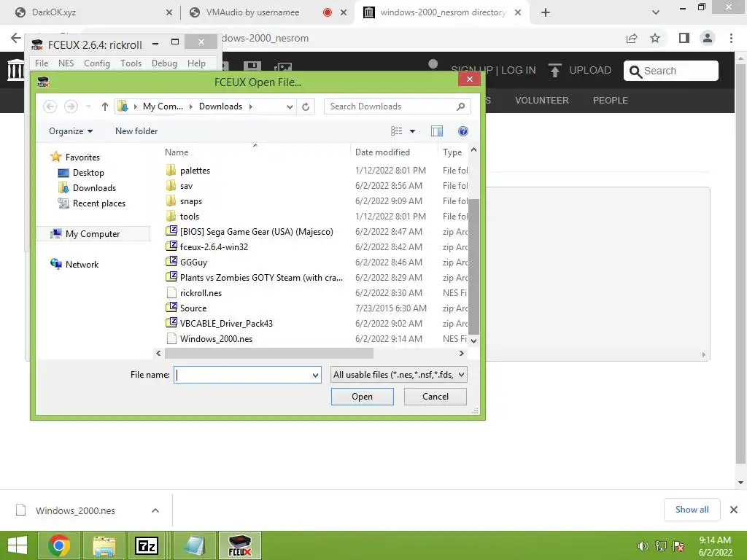Click the volume speaker tray icon
The image size is (747, 560).
coord(643,546)
